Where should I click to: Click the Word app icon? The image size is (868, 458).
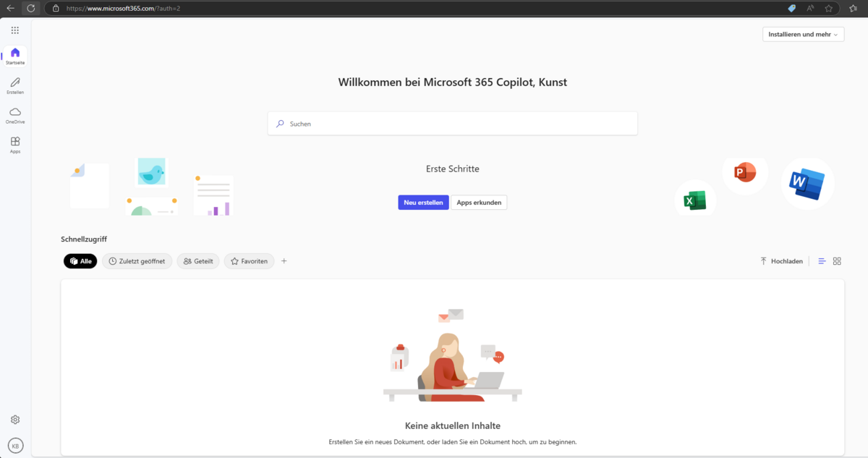(807, 184)
